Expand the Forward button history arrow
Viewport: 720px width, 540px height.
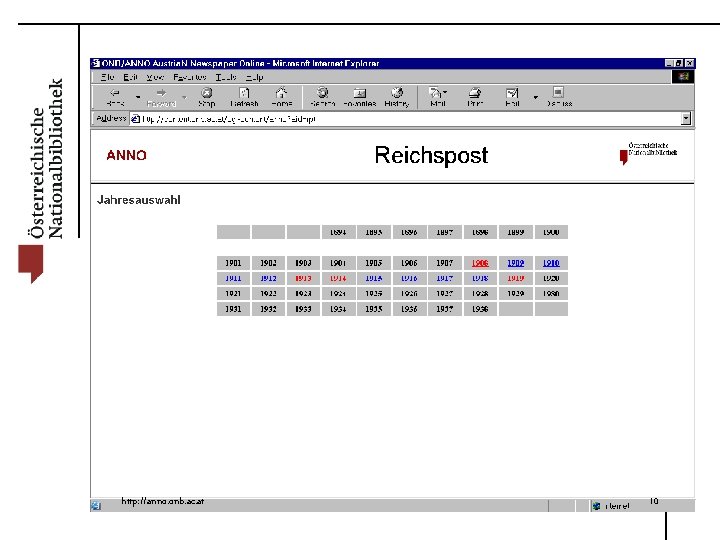(x=184, y=97)
